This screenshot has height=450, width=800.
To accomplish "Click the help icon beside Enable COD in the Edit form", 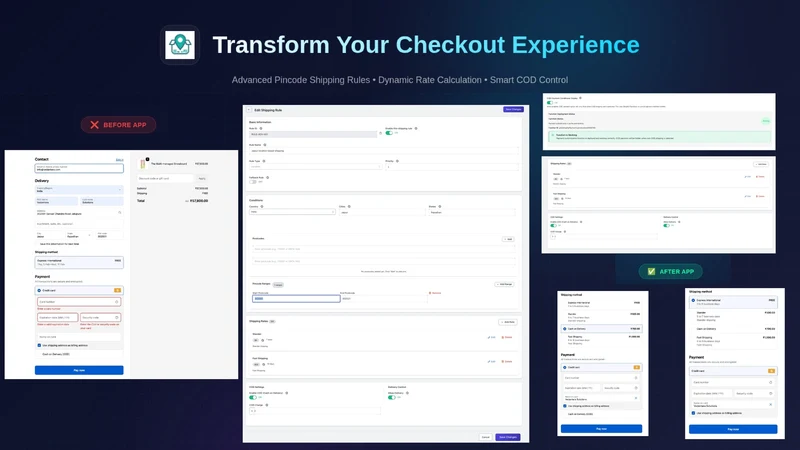I will click(x=287, y=393).
